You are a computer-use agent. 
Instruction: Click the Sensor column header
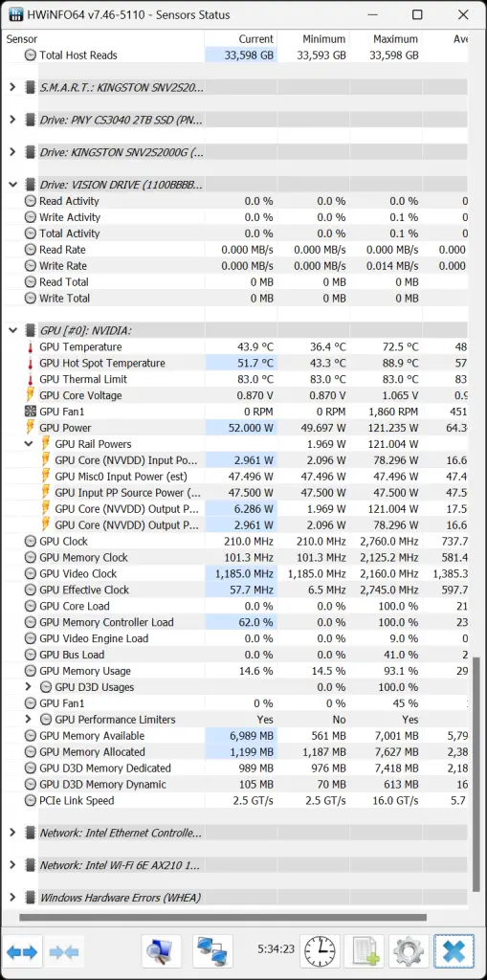click(102, 38)
